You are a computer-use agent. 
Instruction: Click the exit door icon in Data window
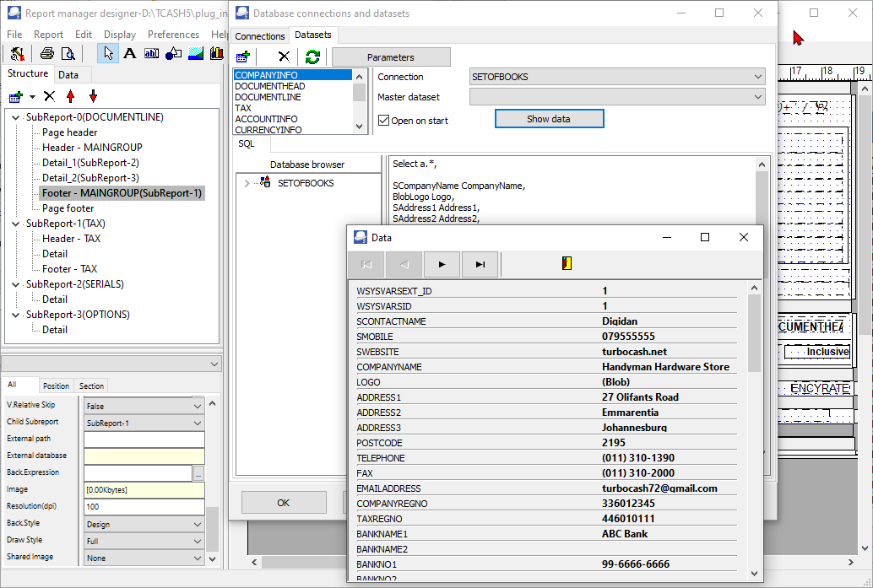[567, 264]
